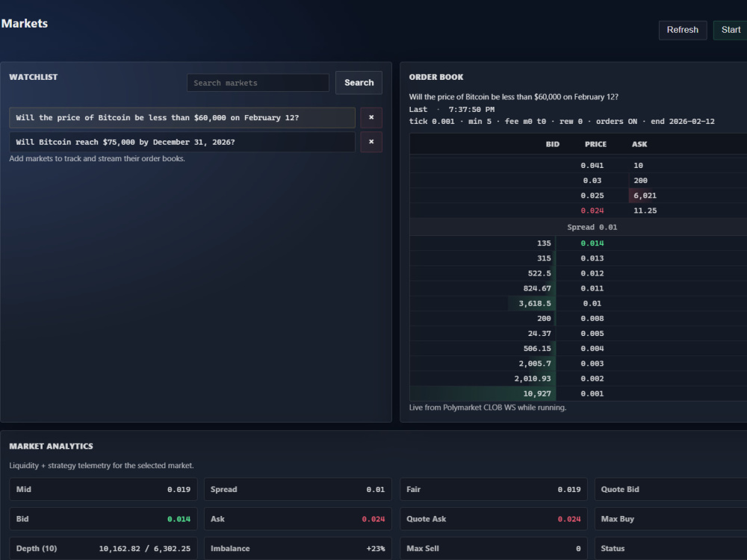Click the Search button in Watchlist
This screenshot has width=747, height=560.
[359, 82]
